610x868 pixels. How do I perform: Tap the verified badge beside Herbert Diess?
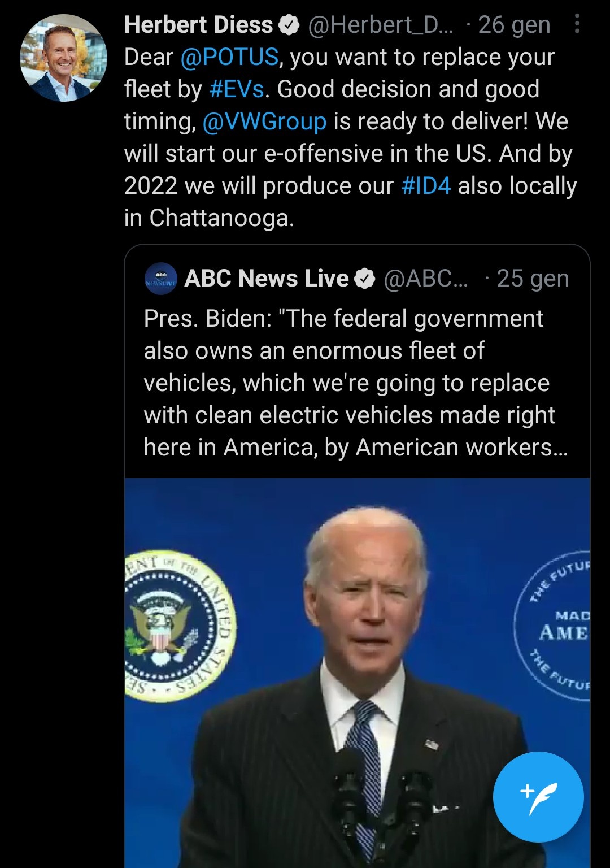pyautogui.click(x=290, y=25)
